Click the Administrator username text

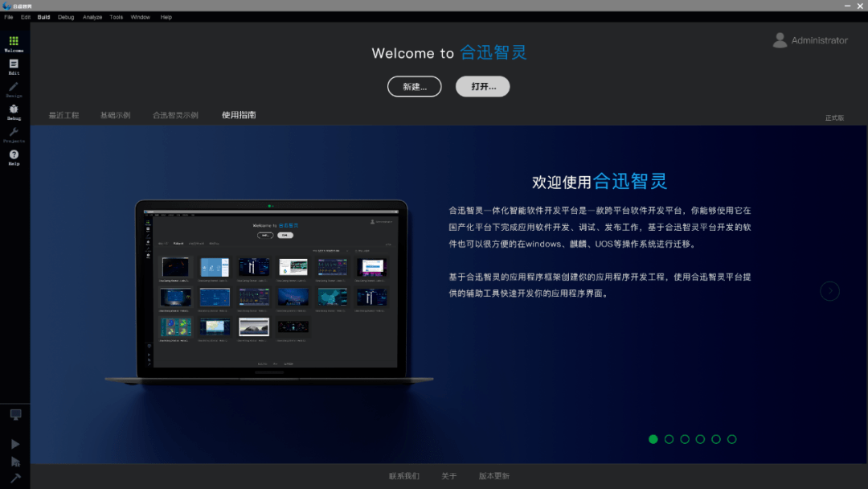point(819,40)
